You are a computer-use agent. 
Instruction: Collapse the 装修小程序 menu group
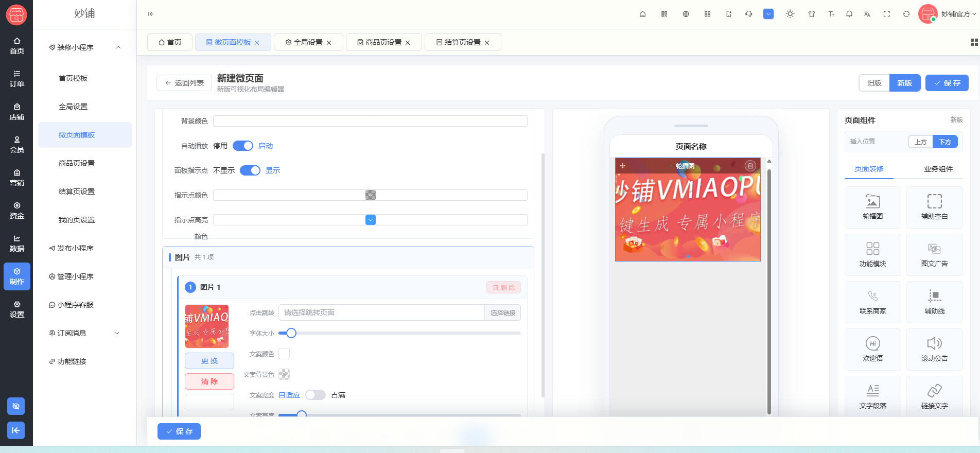85,47
